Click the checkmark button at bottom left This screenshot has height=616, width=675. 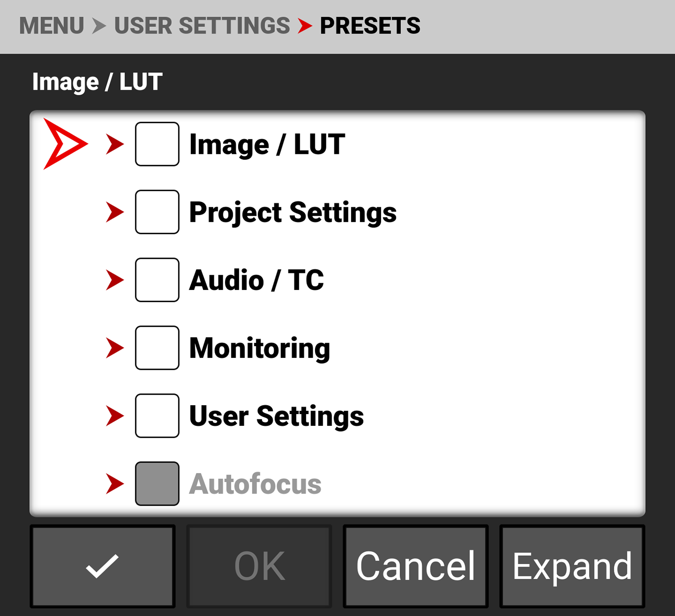[x=103, y=566]
